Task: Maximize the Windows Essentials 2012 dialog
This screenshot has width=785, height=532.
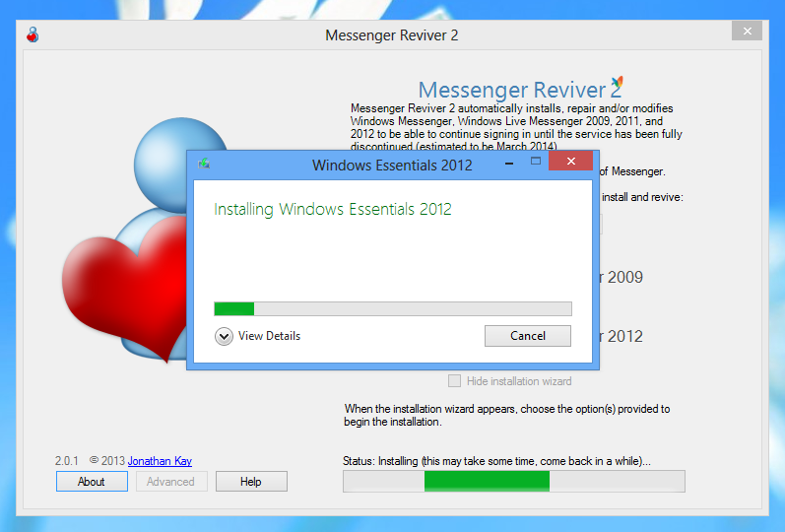Action: pos(536,161)
